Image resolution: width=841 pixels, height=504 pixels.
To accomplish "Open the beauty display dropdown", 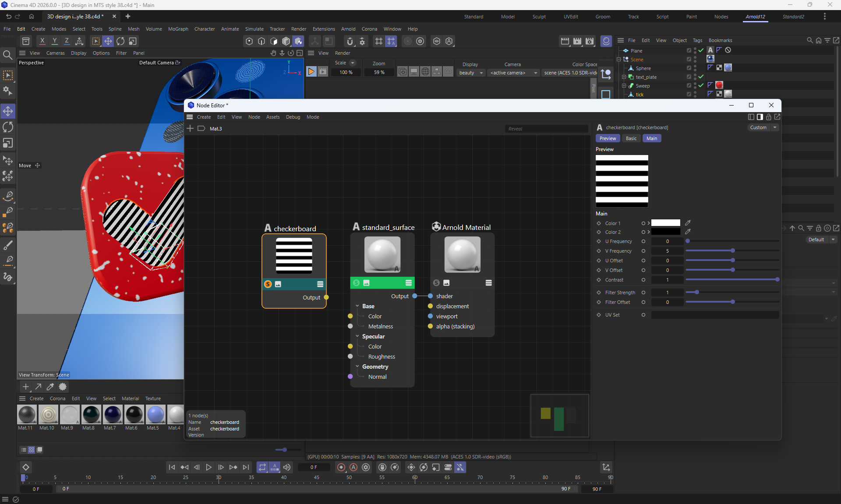I will tap(470, 73).
